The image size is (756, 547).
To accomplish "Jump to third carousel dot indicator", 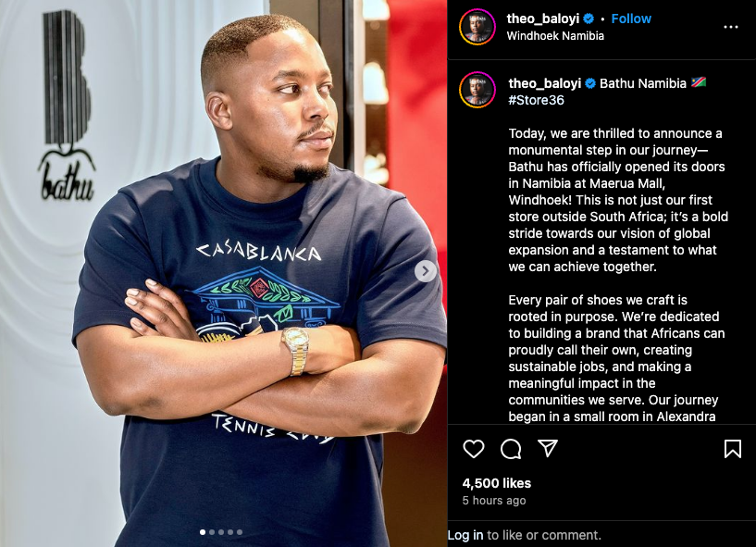I will tap(221, 532).
